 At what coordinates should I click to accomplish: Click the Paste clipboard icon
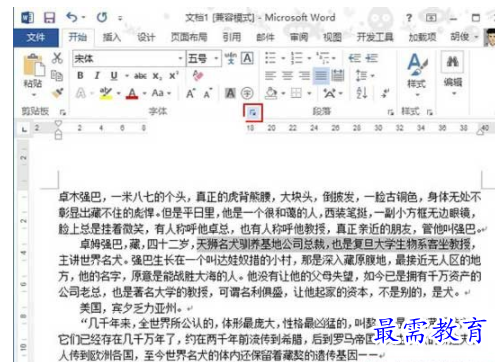point(34,65)
